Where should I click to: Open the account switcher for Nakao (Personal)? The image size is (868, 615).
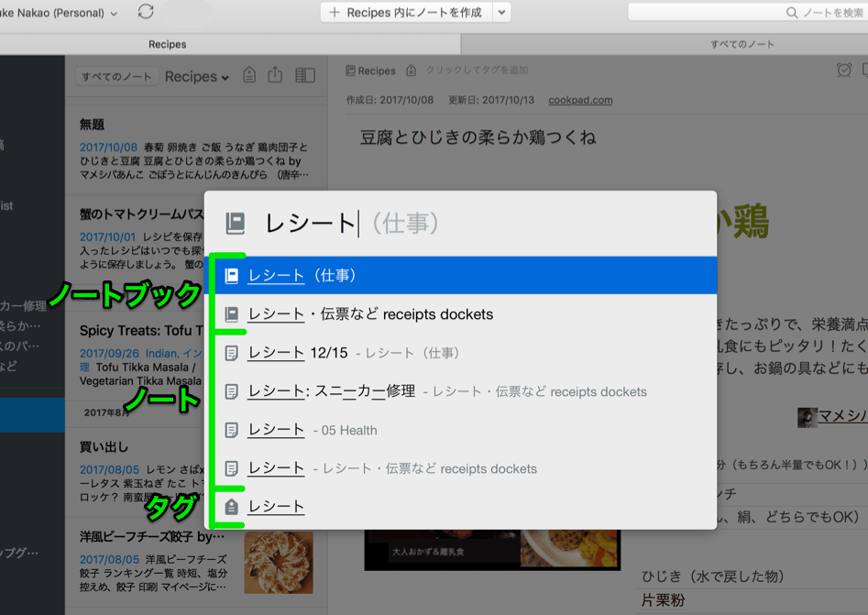pyautogui.click(x=59, y=13)
